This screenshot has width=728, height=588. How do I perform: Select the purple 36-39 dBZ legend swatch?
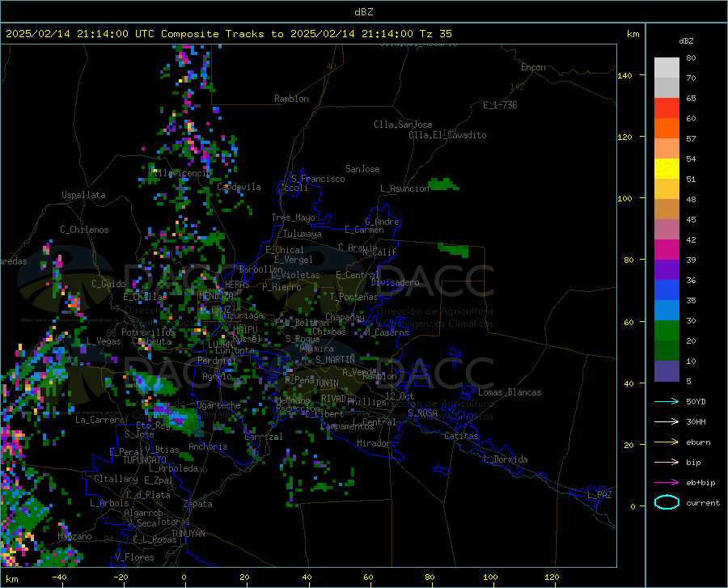tap(667, 270)
